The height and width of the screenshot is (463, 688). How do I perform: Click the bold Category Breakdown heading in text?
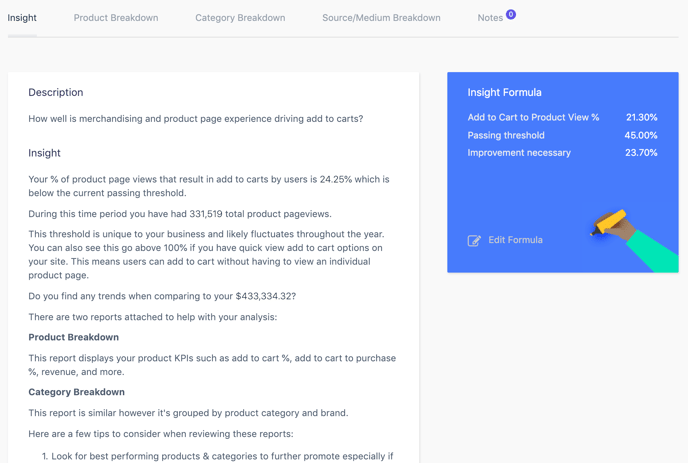(x=76, y=392)
